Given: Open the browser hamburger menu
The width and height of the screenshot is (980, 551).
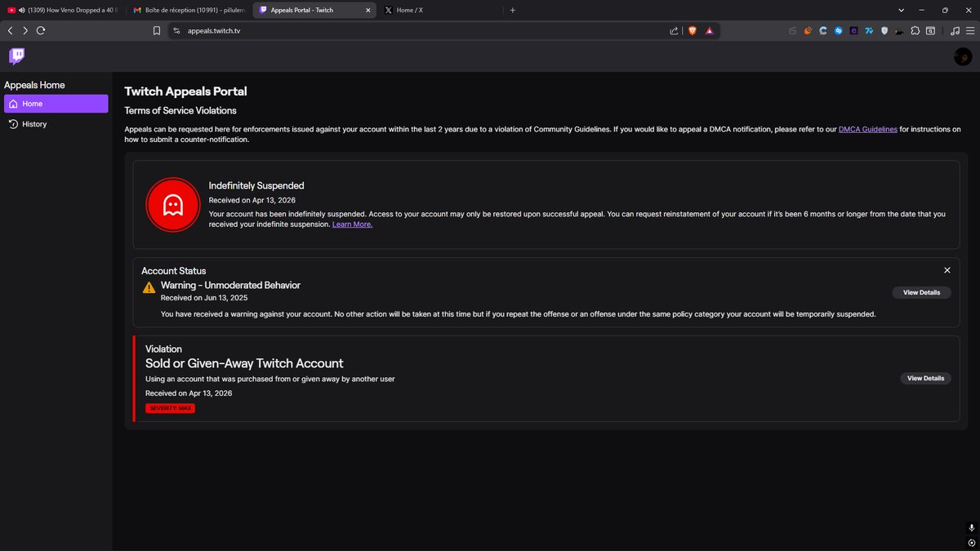Looking at the screenshot, I should click(x=970, y=30).
